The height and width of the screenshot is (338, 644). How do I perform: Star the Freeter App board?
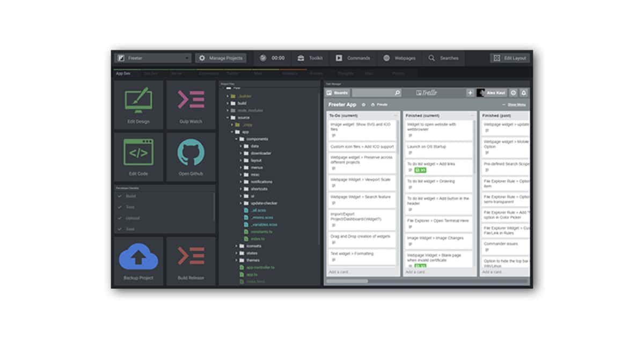click(363, 105)
